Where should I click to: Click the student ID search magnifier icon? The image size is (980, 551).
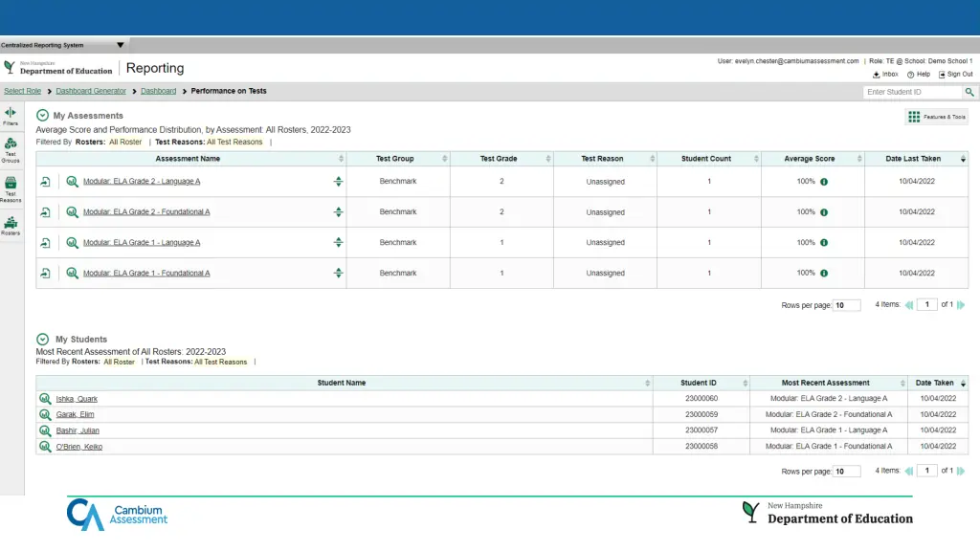[x=969, y=92]
